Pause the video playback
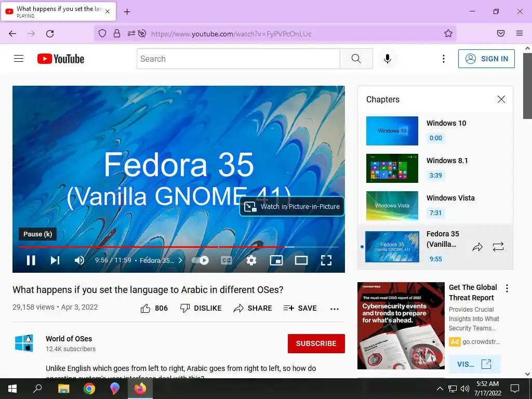Viewport: 532px width, 399px height. [x=31, y=260]
